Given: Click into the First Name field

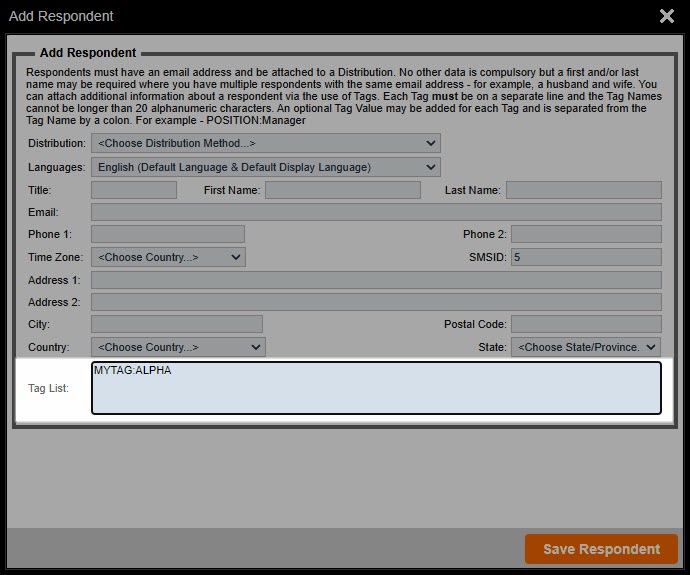Looking at the screenshot, I should tap(342, 190).
